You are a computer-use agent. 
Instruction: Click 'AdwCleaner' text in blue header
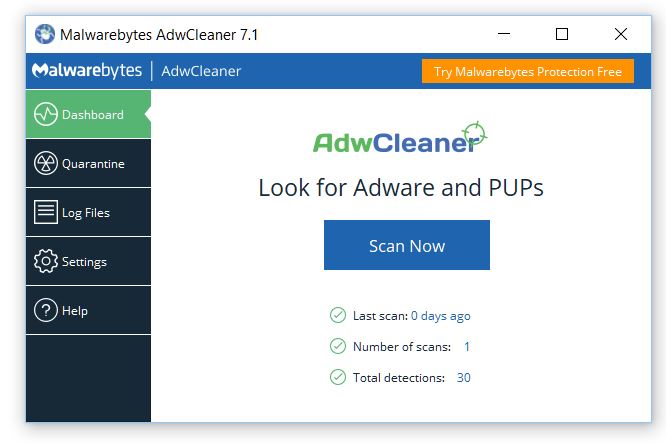pos(201,71)
